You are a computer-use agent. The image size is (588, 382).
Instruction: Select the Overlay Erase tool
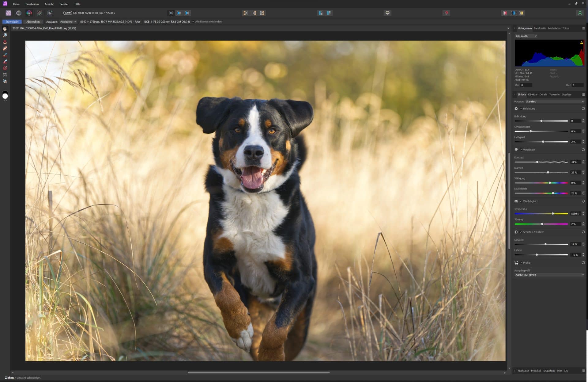(x=5, y=61)
